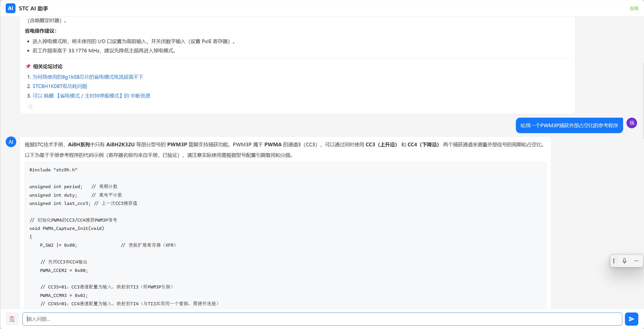
Task: Click comment CC3S=01 映射到TI3
Action: pos(107,287)
